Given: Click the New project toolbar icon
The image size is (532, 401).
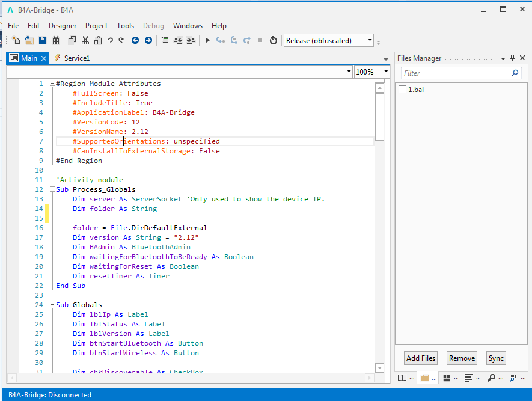Looking at the screenshot, I should pyautogui.click(x=16, y=40).
